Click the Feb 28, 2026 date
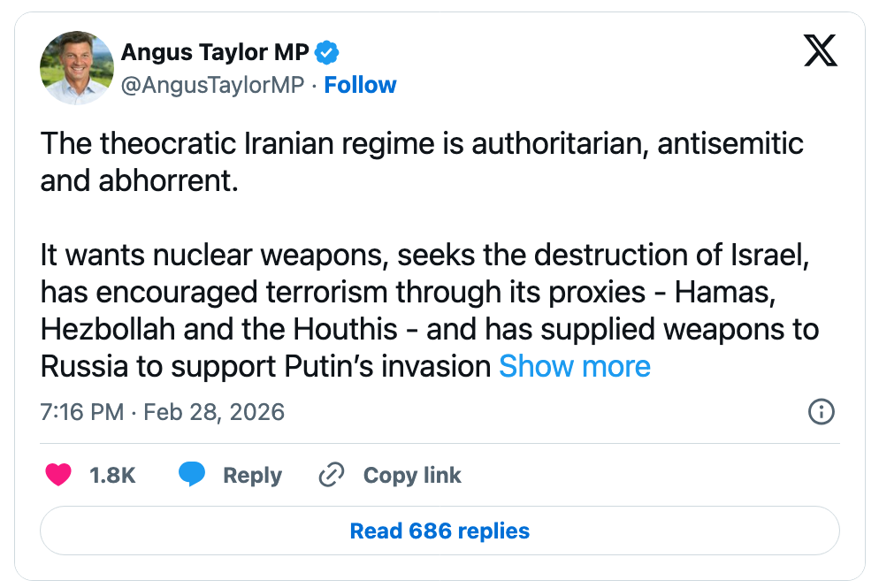The width and height of the screenshot is (879, 588). (214, 412)
